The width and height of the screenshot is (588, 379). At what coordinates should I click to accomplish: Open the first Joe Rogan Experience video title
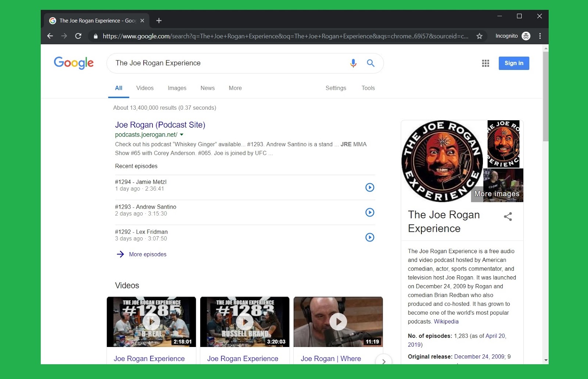[x=149, y=359]
